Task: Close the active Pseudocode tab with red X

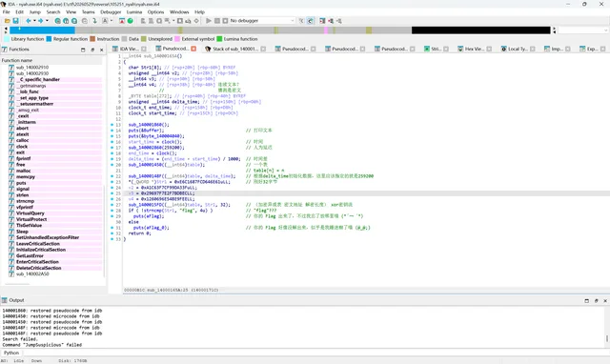Action: tap(193, 49)
